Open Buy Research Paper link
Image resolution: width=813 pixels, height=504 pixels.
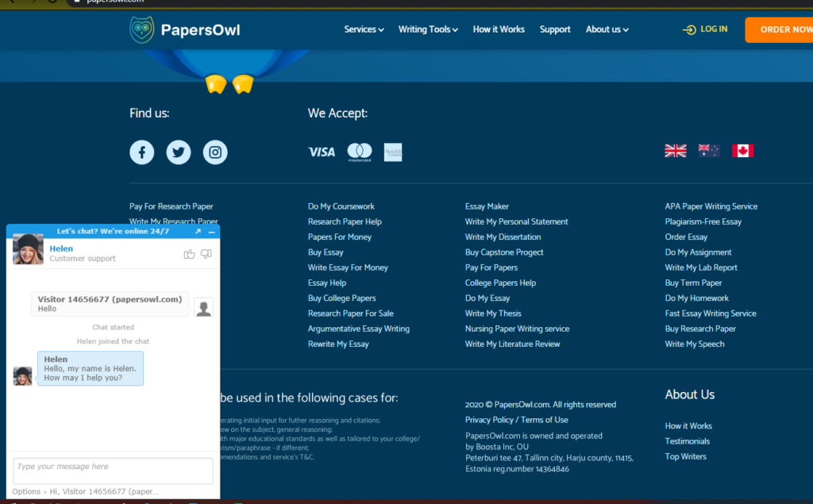click(700, 329)
